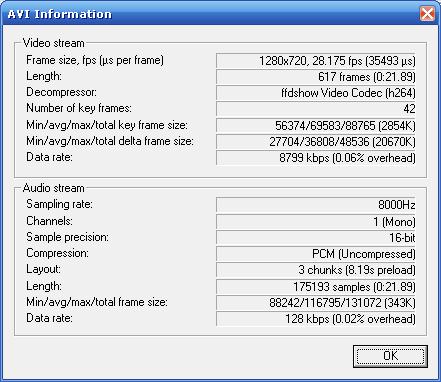Close the AVI Information dialog
The image size is (441, 382).
click(x=427, y=14)
